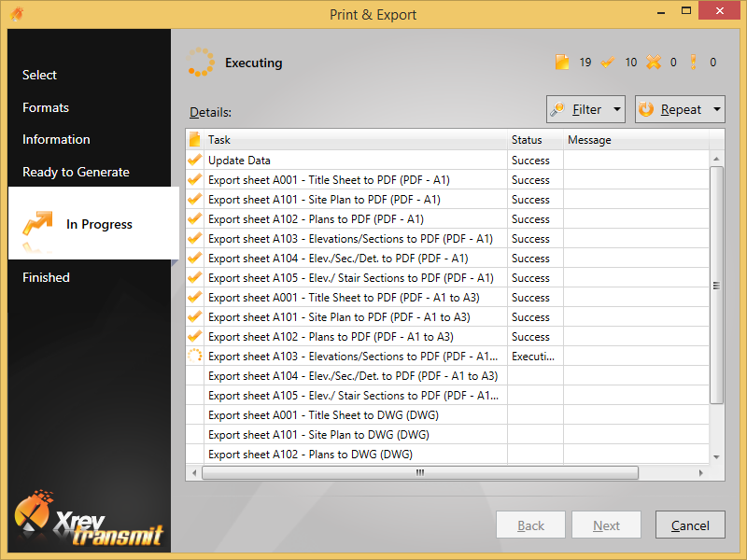The width and height of the screenshot is (747, 560).
Task: Select row 'Export sheet A101 - Site Plan to DWG (DWG)'
Action: pyautogui.click(x=447, y=434)
